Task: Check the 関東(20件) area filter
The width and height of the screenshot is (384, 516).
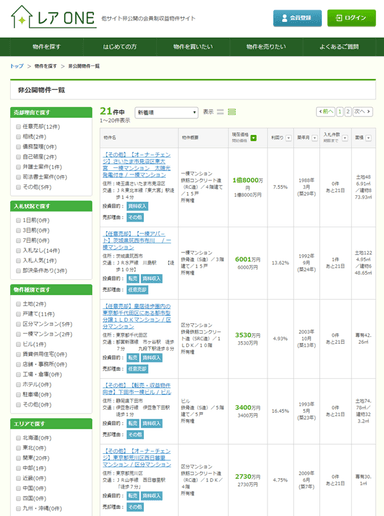Action: [18, 458]
